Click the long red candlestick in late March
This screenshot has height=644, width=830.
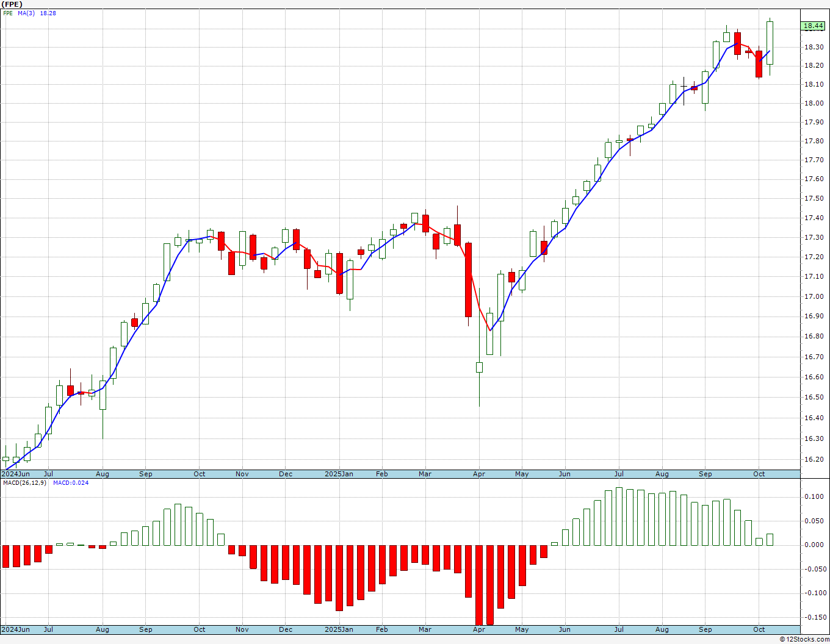[468, 280]
